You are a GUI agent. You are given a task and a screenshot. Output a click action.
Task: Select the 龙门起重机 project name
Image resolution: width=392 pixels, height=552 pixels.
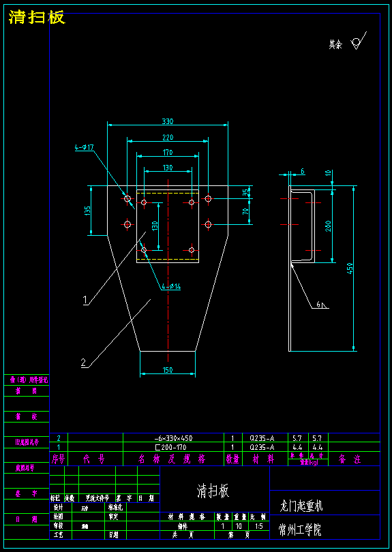(301, 506)
